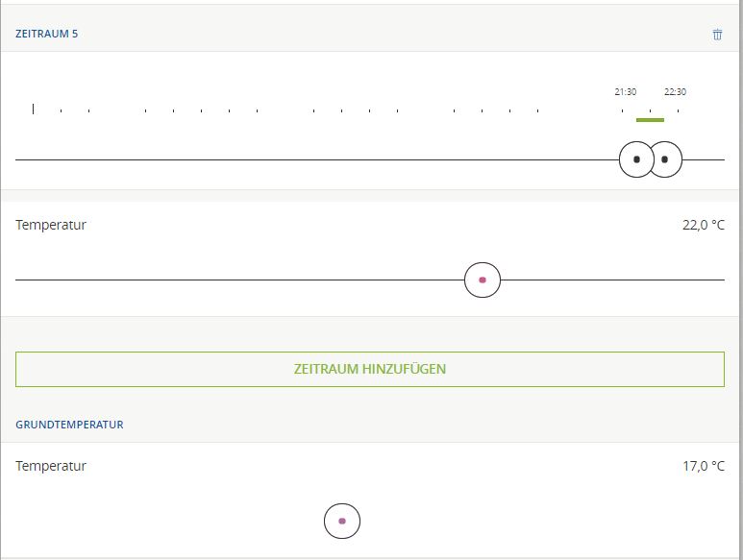Screen dimensions: 743x560
Task: Click the 17,0 °C base temperature value
Action: click(703, 466)
